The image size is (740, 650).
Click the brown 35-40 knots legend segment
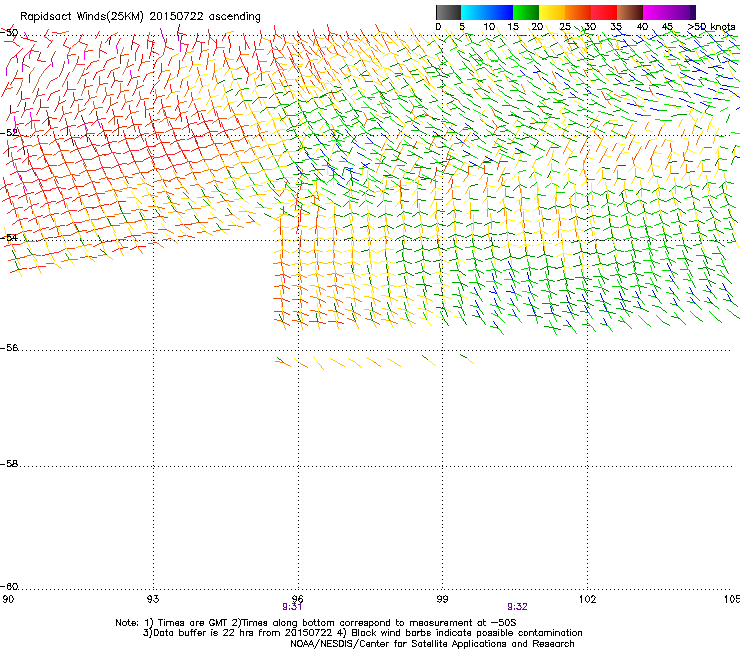[630, 12]
